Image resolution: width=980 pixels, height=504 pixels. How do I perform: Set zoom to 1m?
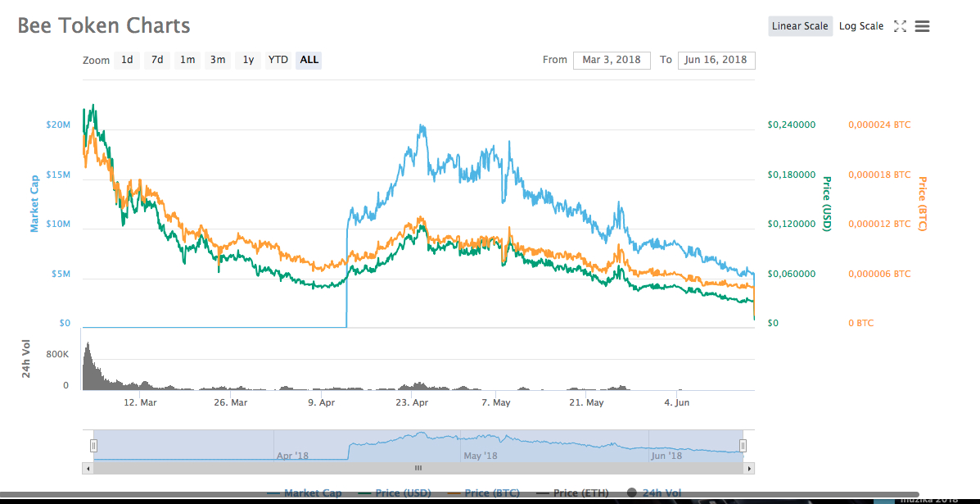[187, 60]
